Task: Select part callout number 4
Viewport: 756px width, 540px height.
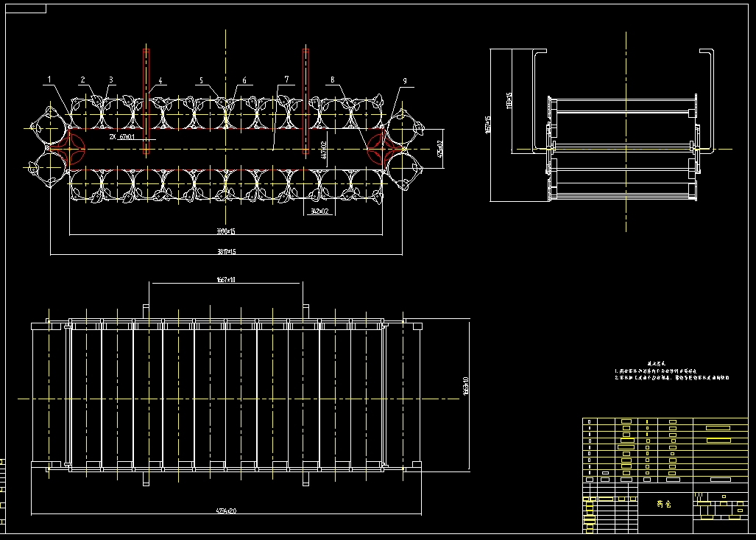Action: click(160, 80)
